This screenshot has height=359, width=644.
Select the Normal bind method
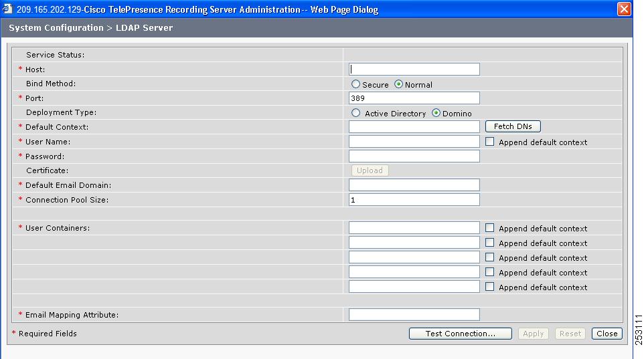pos(398,84)
